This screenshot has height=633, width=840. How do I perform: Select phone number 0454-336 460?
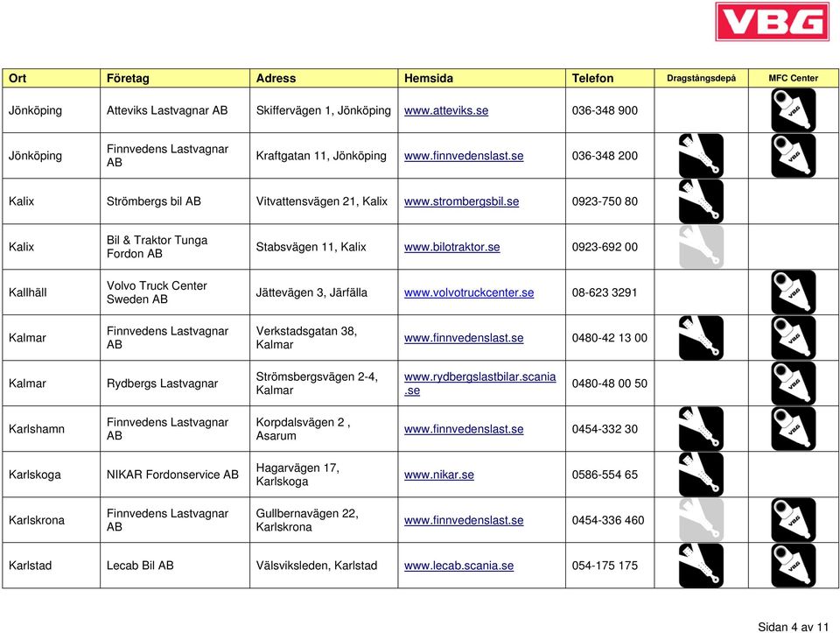pos(608,520)
